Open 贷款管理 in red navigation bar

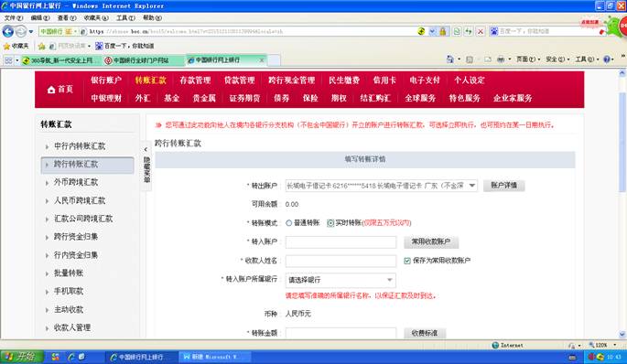tap(240, 80)
